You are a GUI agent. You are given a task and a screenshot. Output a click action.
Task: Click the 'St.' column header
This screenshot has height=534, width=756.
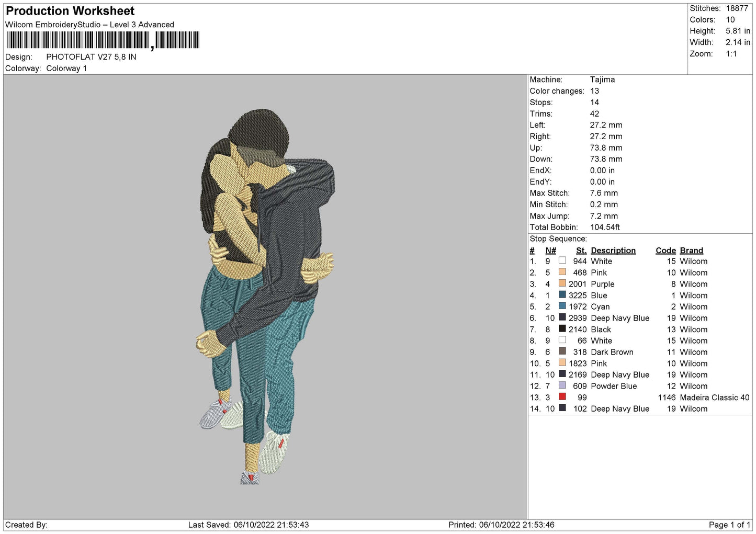[581, 251]
